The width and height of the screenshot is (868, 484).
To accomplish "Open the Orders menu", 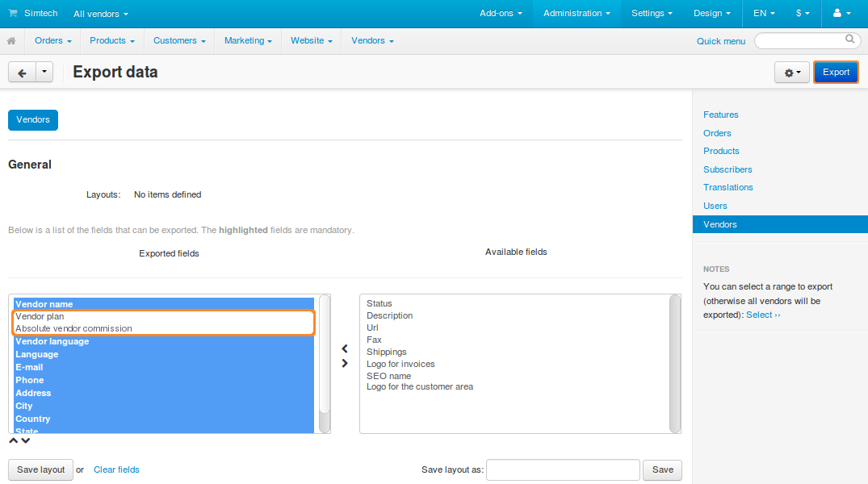I will click(x=53, y=41).
